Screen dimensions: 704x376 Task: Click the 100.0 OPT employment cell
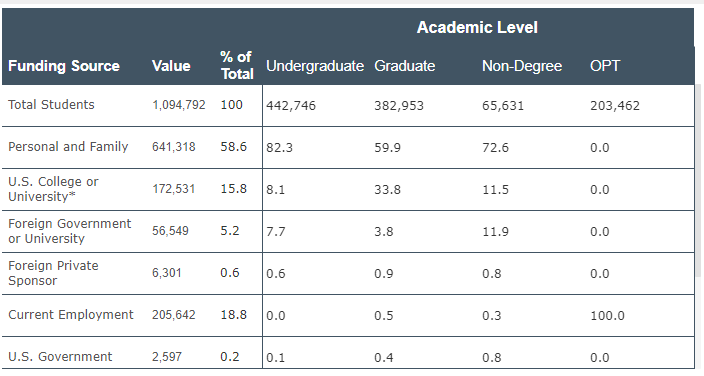(607, 315)
